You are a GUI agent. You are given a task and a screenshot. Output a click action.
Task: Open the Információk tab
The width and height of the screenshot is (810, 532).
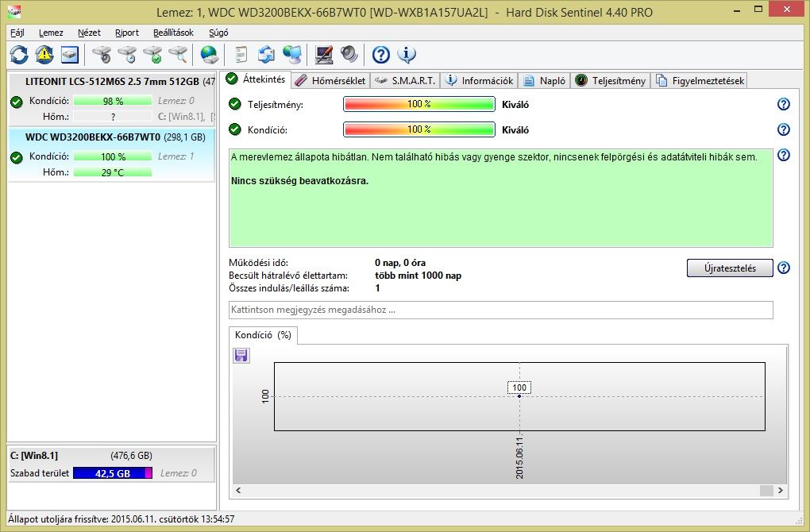[x=480, y=80]
